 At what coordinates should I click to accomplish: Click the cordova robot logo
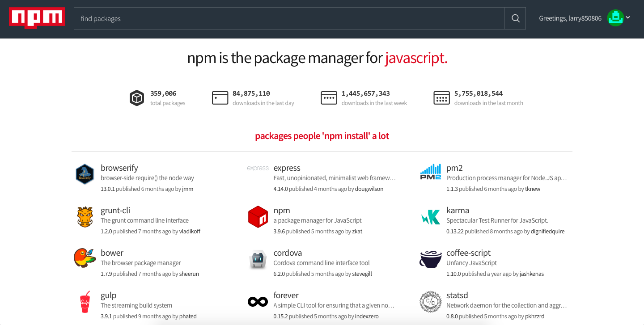pos(258,260)
